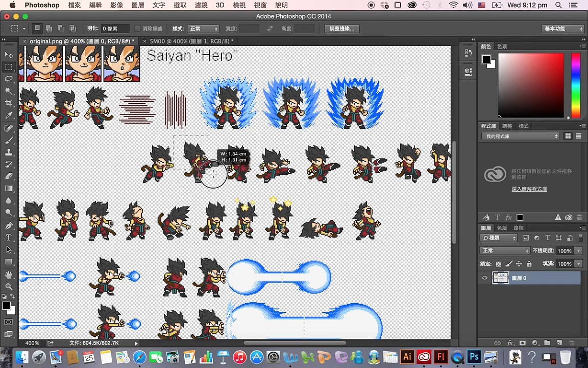Click the 調整邊緣... button
The image size is (588, 368).
341,29
